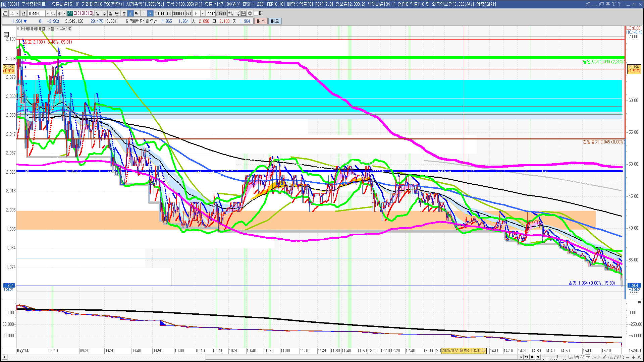Click the 매수 buy button
Image resolution: width=644 pixels, height=362 pixels.
coord(261,21)
